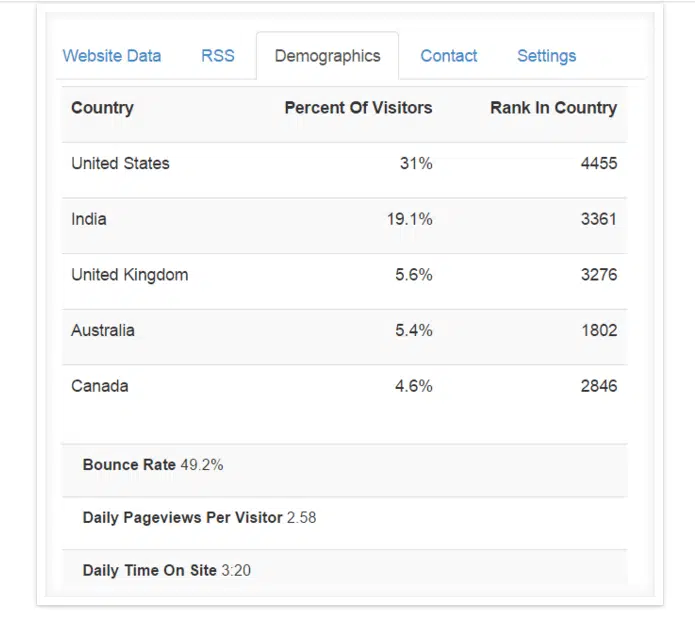Click United Kingdom's 5.6% value
The image size is (695, 620).
tap(411, 275)
